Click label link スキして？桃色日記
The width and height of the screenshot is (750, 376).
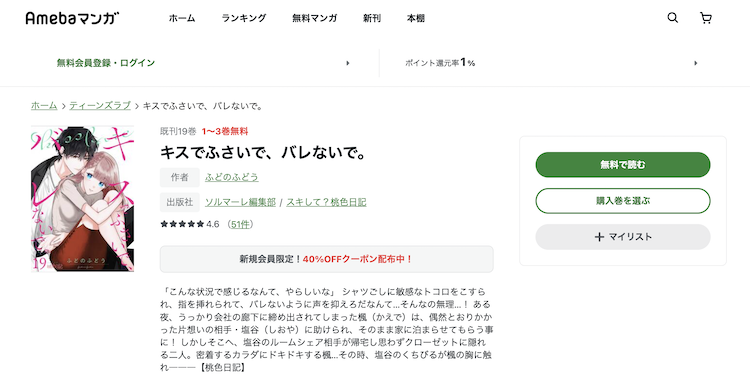326,202
